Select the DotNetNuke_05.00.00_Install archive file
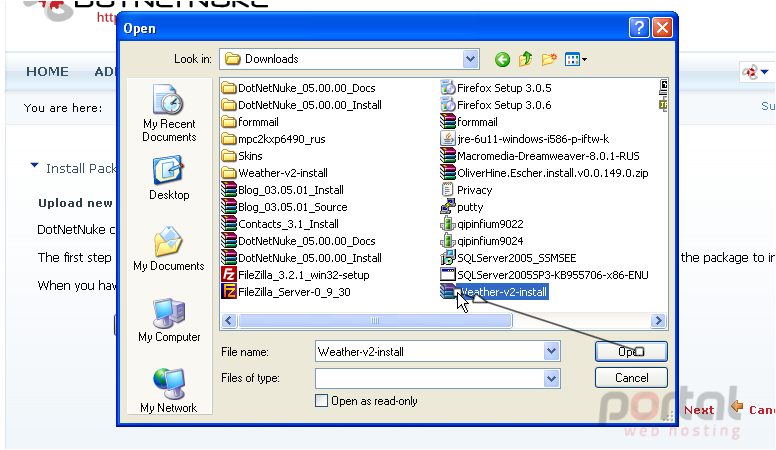 pos(301,258)
